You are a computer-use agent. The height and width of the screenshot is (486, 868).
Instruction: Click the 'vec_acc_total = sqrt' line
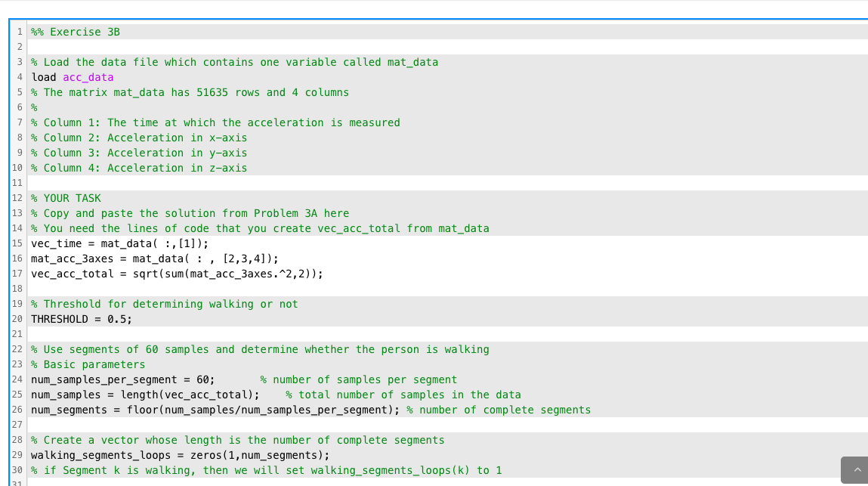(177, 273)
